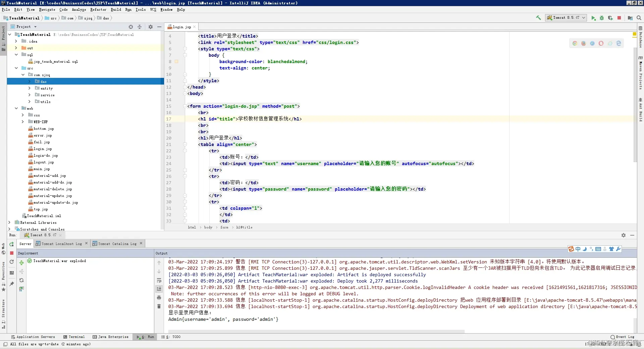Preview login.jsp in Chrome

pos(575,43)
